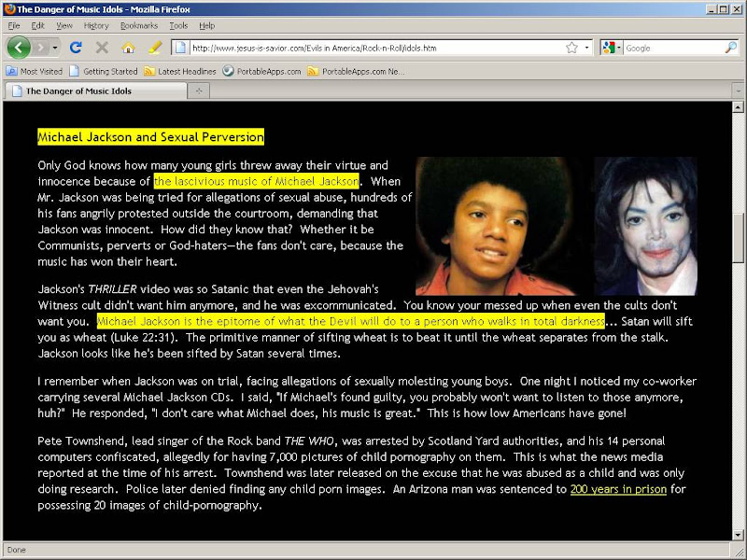The width and height of the screenshot is (747, 560).
Task: Toggle the bookmark star in the address bar
Action: coord(571,48)
